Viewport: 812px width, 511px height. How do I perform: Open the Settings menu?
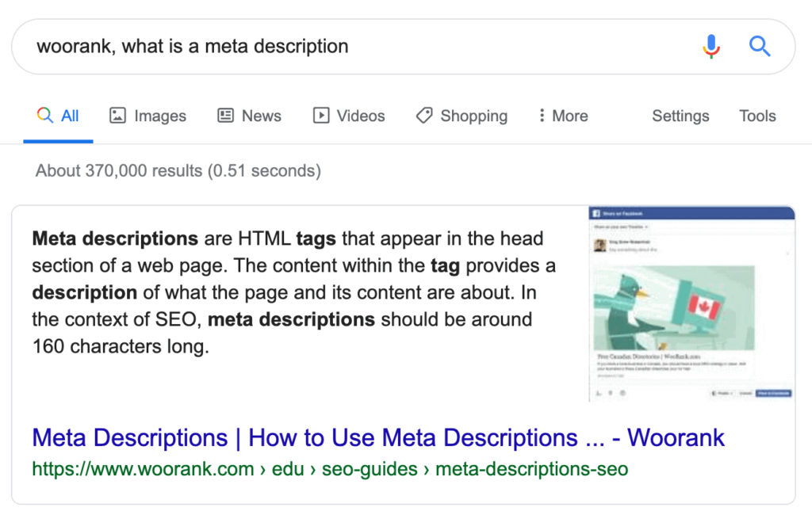click(680, 116)
